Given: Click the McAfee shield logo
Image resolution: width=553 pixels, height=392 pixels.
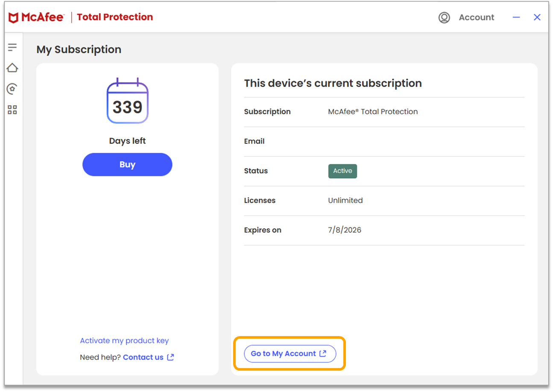Looking at the screenshot, I should pyautogui.click(x=14, y=18).
